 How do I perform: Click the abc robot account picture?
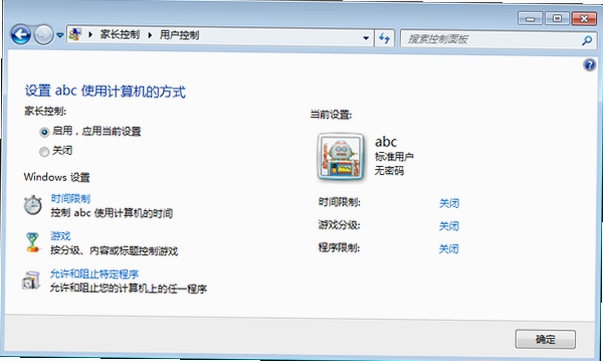coord(340,156)
